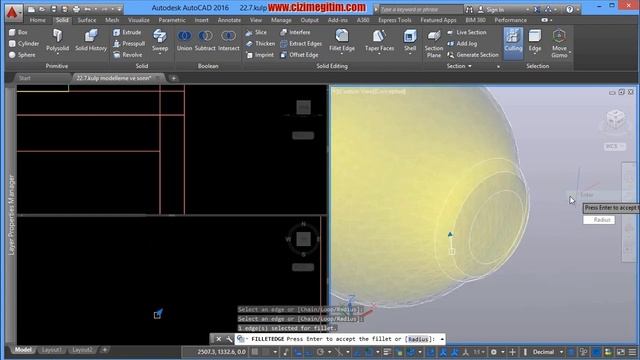
Task: Open the Quick Access toolbar customize dropdown
Action: (x=119, y=9)
